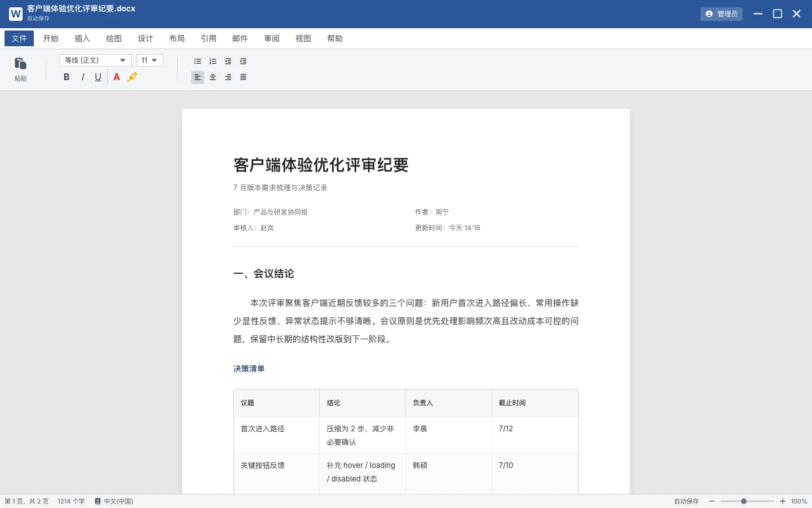Open the 视图 tab
Image resolution: width=812 pixels, height=508 pixels.
pos(303,38)
